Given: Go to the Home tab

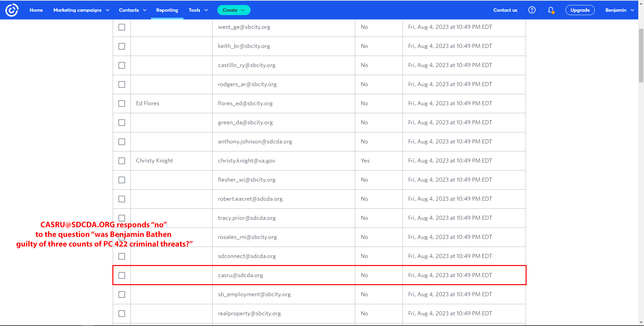Looking at the screenshot, I should click(x=36, y=10).
